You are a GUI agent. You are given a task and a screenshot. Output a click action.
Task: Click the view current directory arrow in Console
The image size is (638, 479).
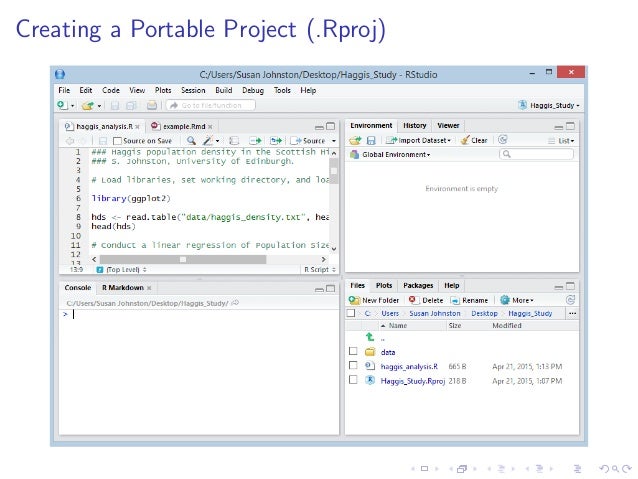click(x=235, y=303)
